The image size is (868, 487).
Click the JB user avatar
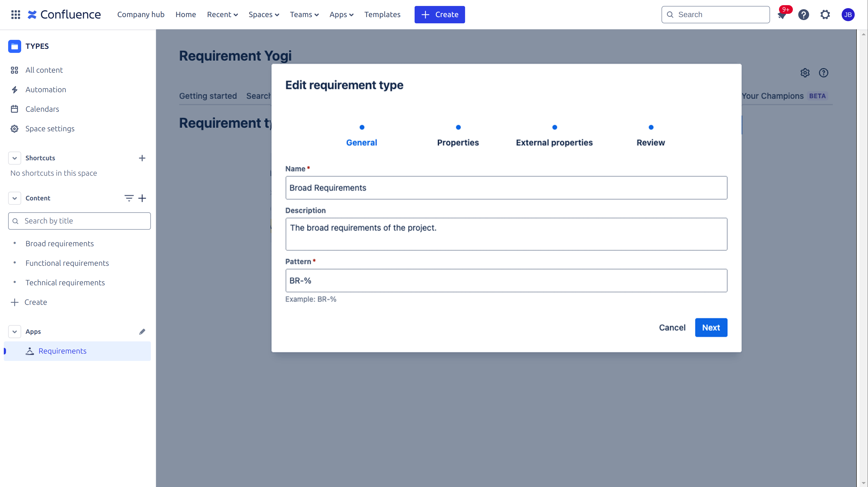pyautogui.click(x=848, y=14)
